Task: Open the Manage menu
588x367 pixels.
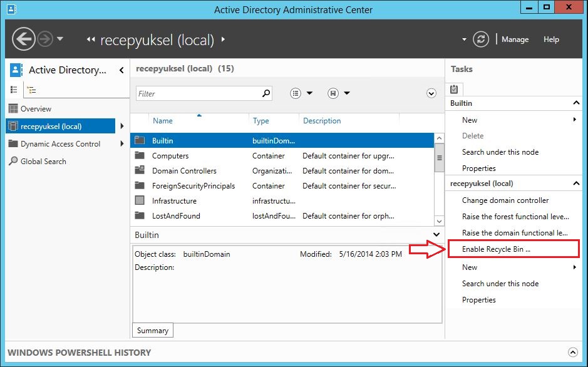Action: click(515, 39)
